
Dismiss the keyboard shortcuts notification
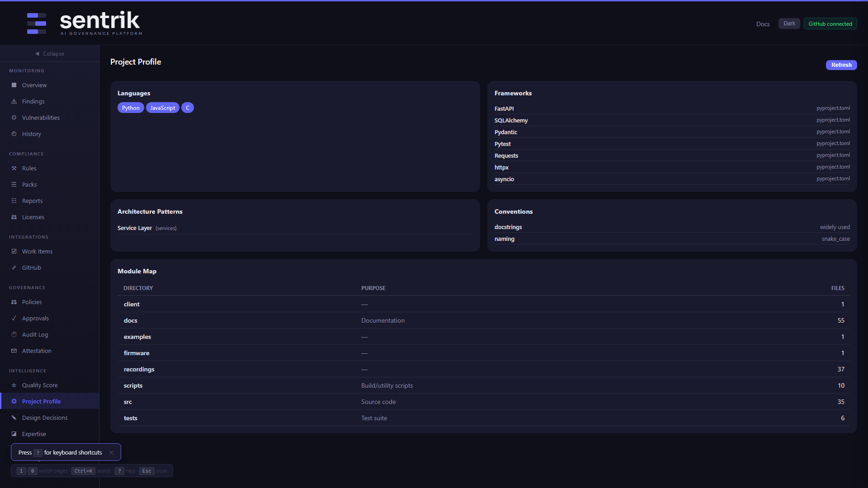tap(111, 452)
